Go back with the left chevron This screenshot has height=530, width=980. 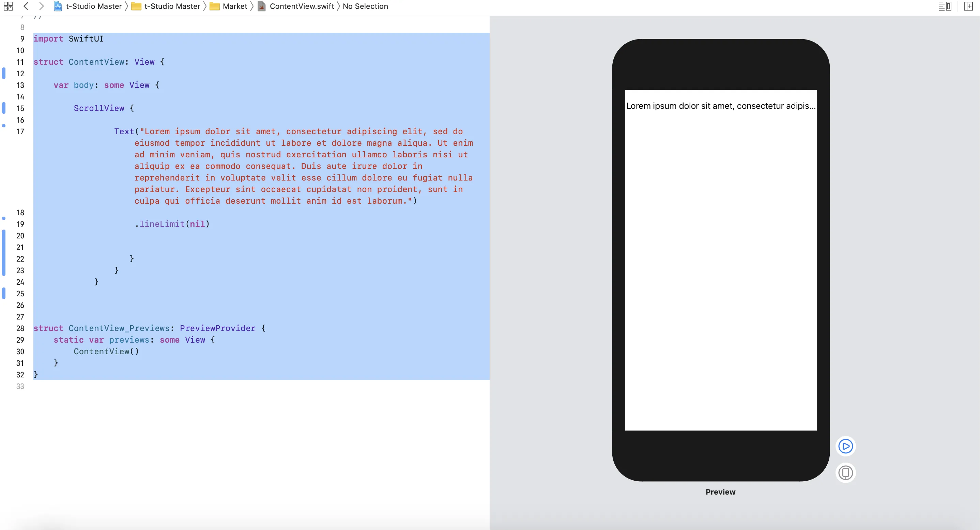[x=26, y=6]
